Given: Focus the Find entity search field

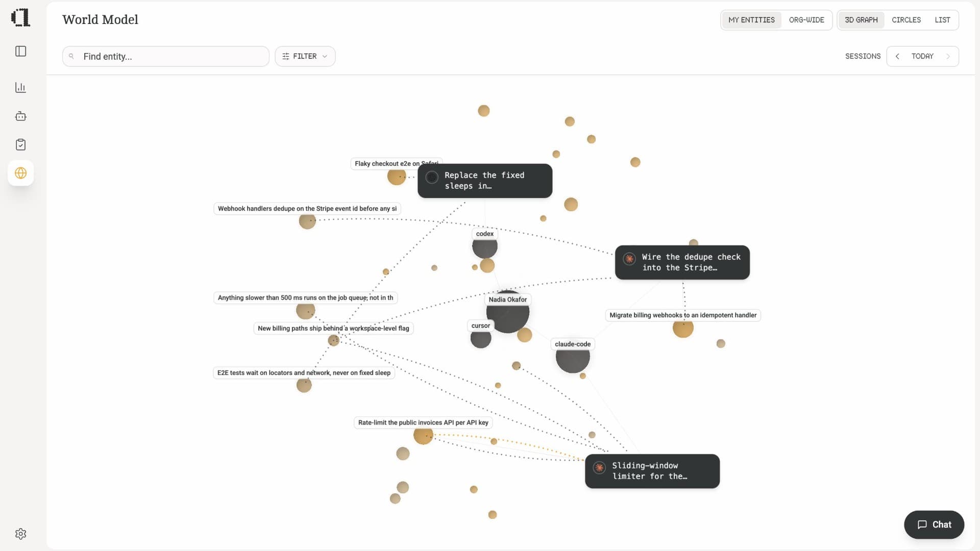Looking at the screenshot, I should (166, 56).
